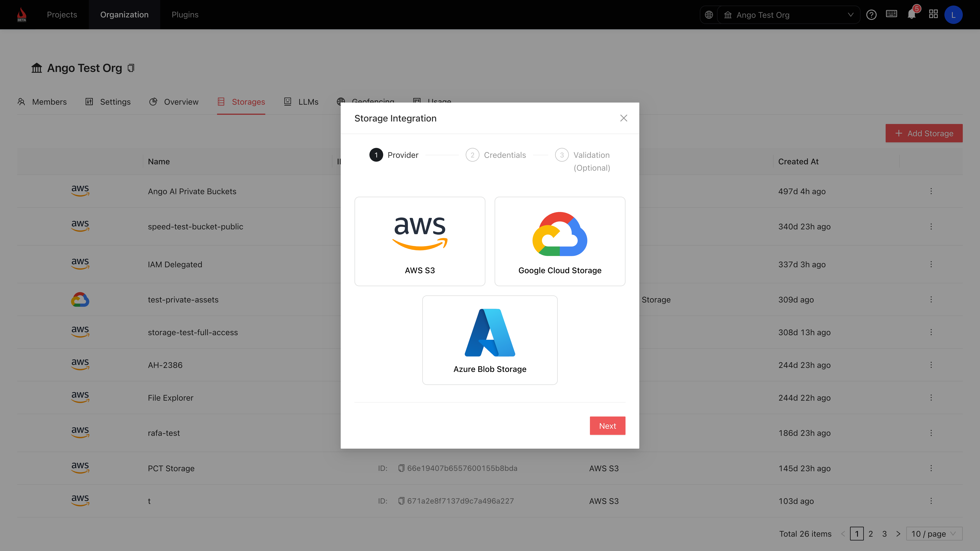Open keyboard shortcuts icon

[x=891, y=14]
